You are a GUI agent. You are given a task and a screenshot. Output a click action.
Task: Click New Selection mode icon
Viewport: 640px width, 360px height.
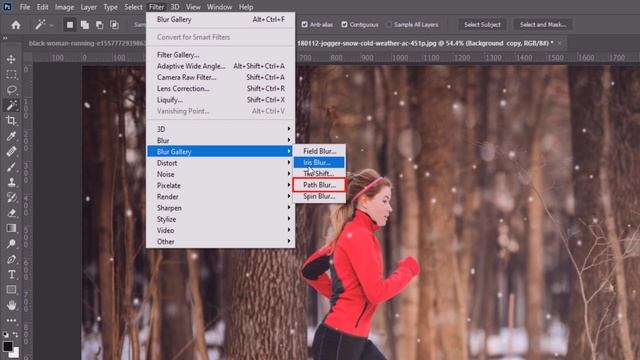[70, 25]
